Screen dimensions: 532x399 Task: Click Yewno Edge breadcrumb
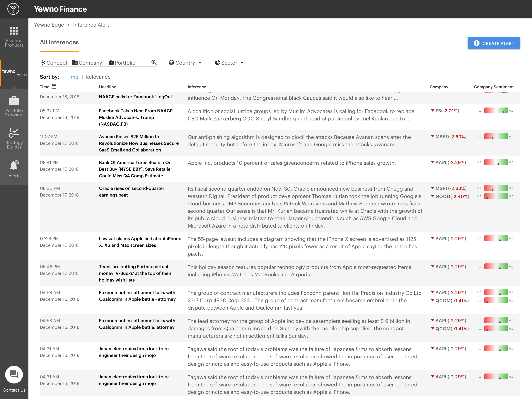click(x=49, y=25)
